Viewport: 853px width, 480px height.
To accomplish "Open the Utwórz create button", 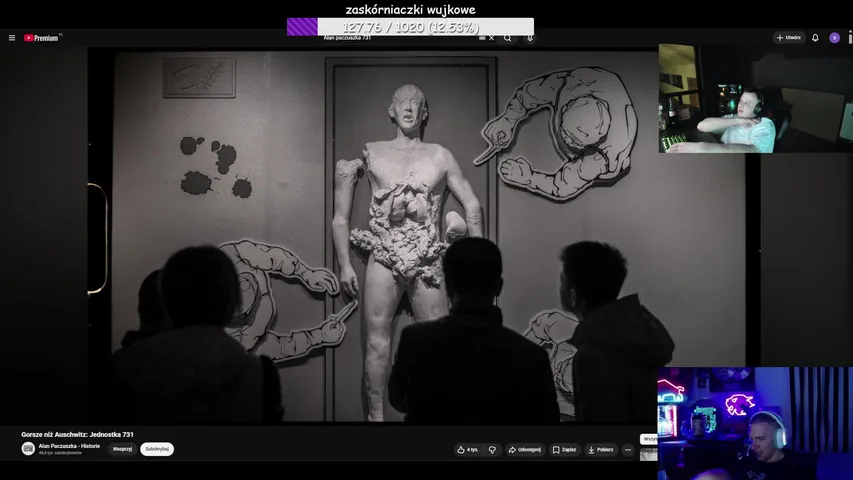I will [x=789, y=38].
